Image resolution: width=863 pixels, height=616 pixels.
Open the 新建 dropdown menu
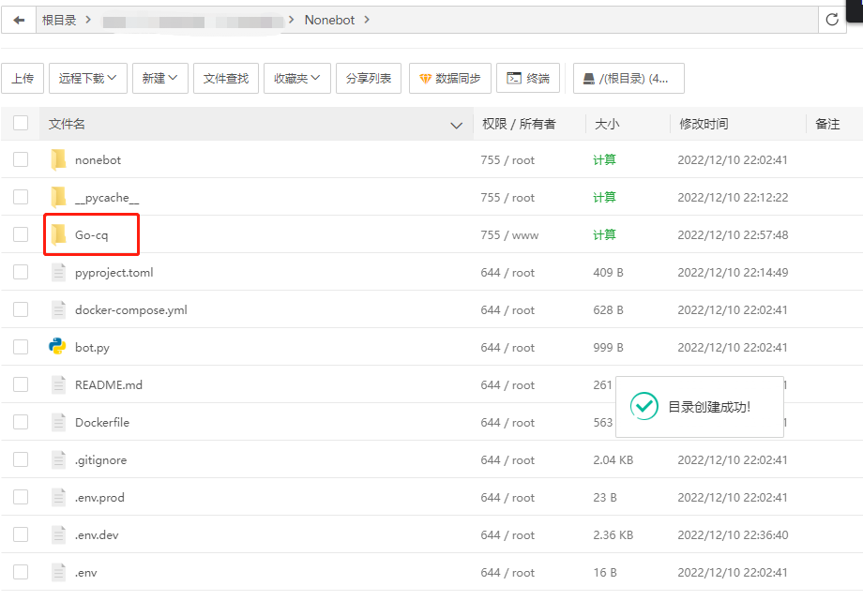(x=160, y=78)
